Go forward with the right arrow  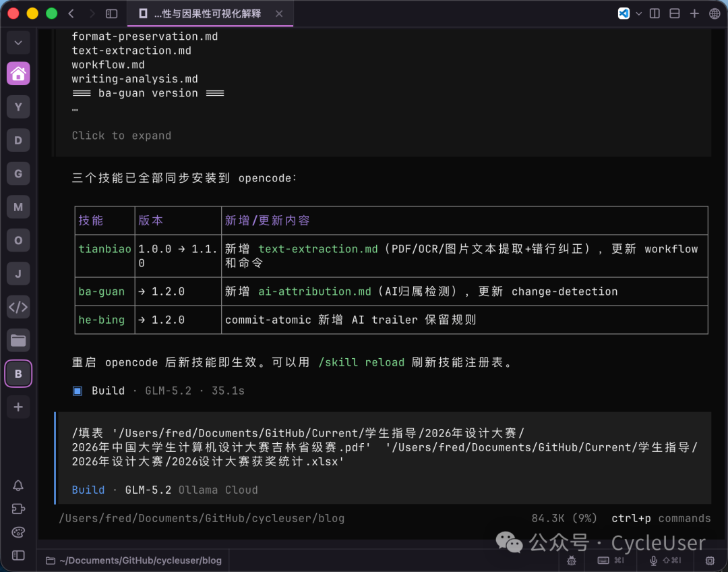[92, 13]
